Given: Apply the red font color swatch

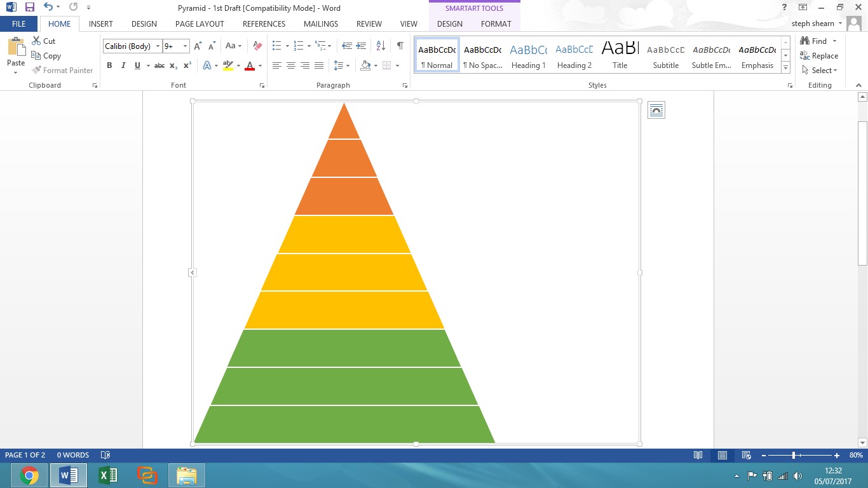Looking at the screenshot, I should (249, 65).
